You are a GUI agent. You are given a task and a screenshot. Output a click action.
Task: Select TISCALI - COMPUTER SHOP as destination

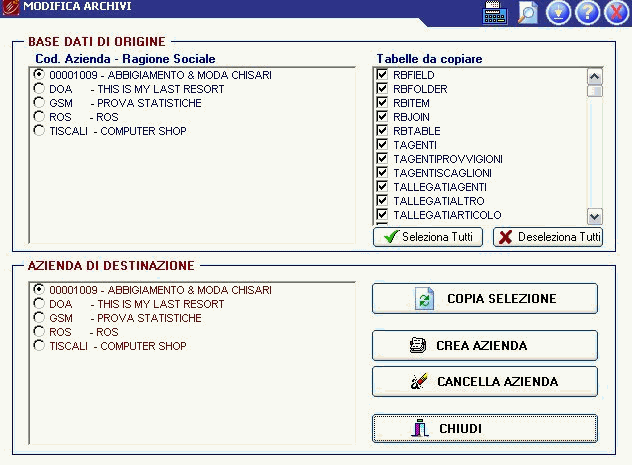(x=39, y=346)
